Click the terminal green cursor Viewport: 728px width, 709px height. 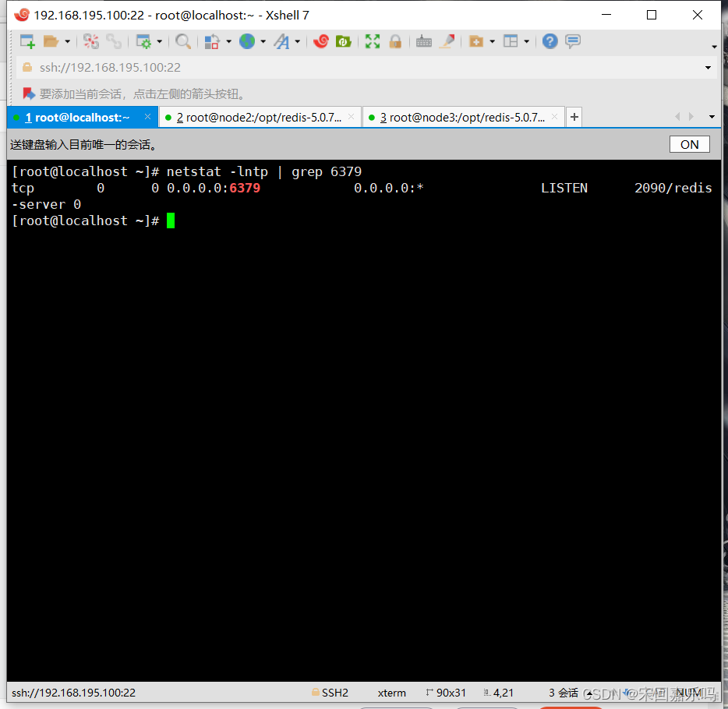[x=171, y=220]
